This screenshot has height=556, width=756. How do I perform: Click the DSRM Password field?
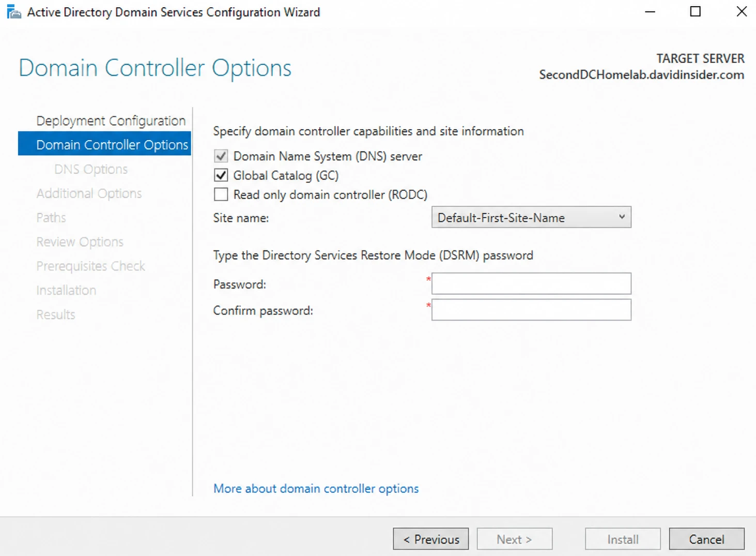coord(531,283)
